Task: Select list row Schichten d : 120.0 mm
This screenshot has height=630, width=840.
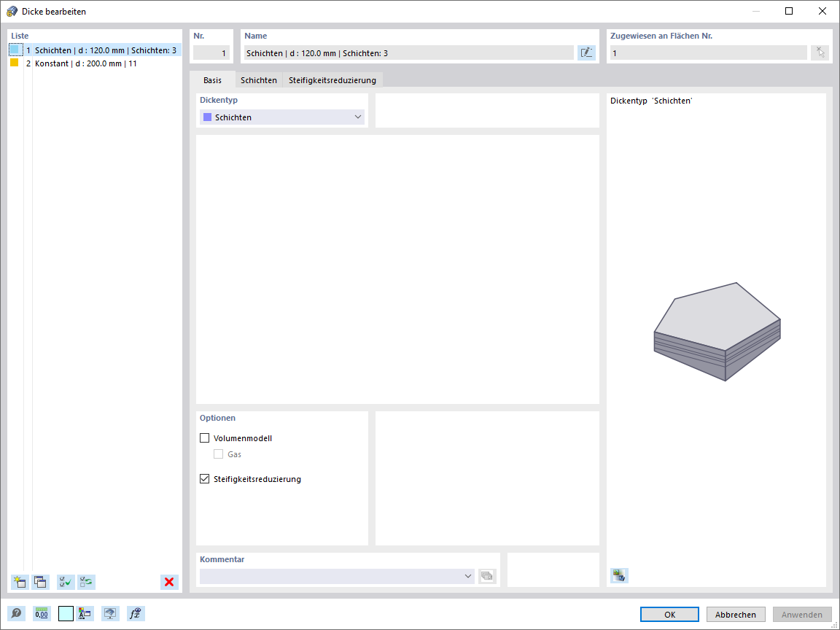Action: pos(96,50)
